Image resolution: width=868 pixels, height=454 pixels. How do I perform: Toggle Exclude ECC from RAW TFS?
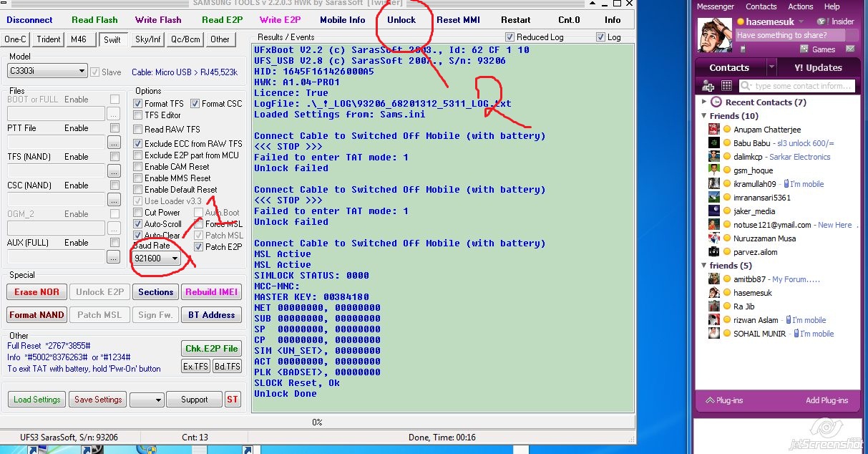(x=138, y=144)
